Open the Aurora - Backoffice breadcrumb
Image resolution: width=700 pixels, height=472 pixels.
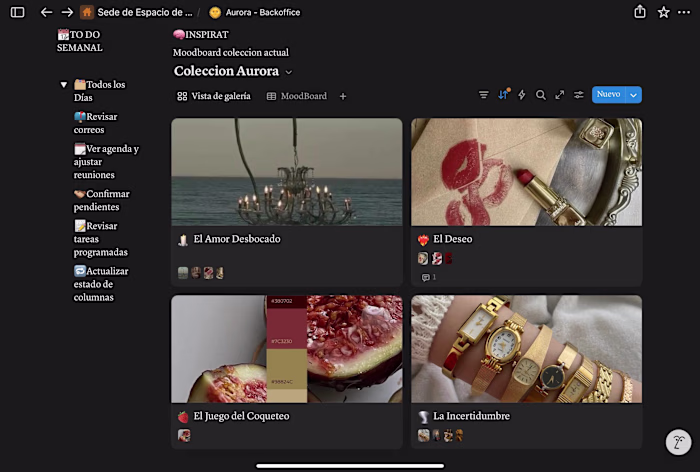[255, 12]
